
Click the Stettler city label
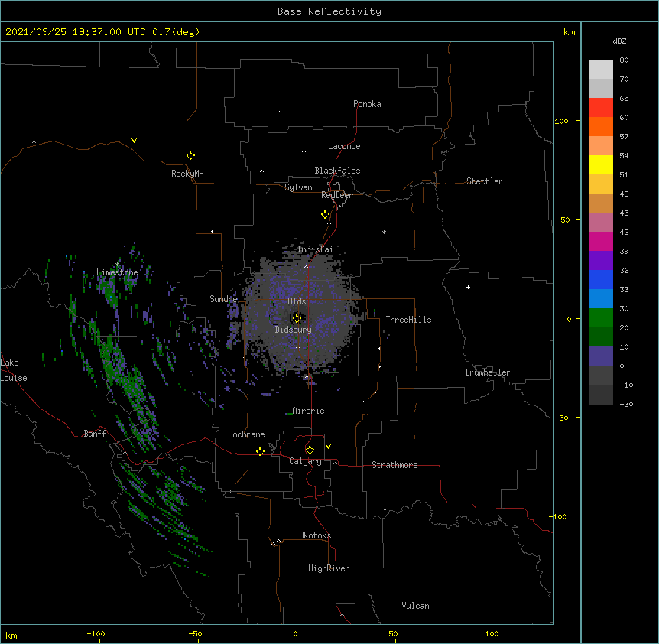(485, 181)
